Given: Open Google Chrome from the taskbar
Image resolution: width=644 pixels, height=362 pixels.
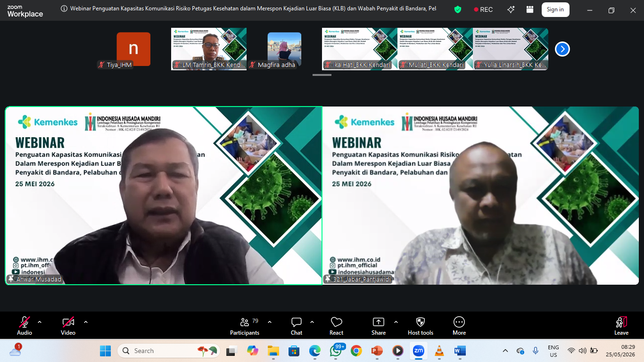Looking at the screenshot, I should pyautogui.click(x=356, y=351).
